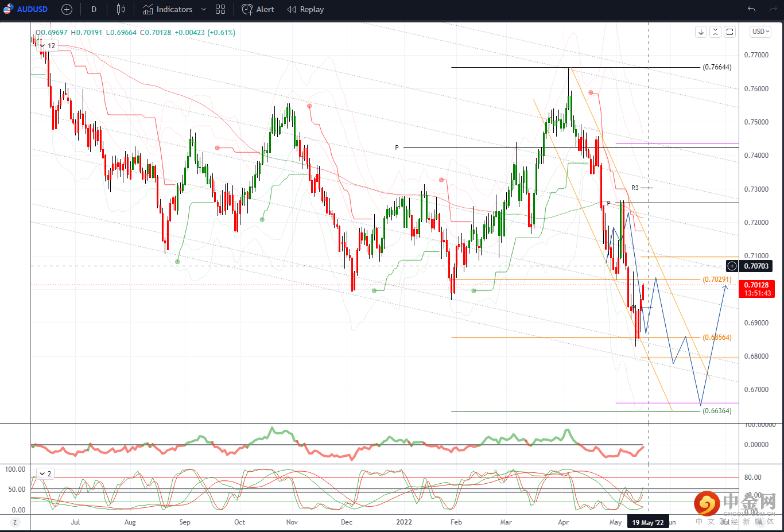Screen dimensions: 784x532
Task: Click the 0.77000 price scale label
Action: [756, 55]
